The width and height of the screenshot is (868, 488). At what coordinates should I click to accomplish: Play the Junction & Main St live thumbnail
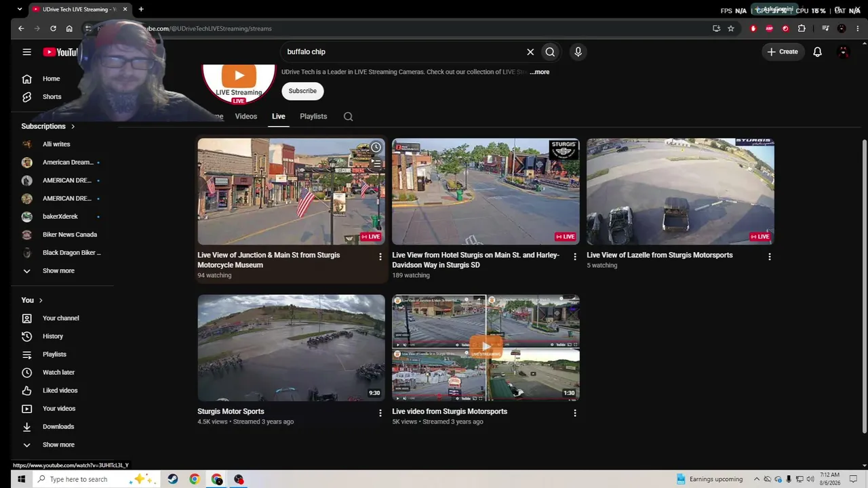291,192
